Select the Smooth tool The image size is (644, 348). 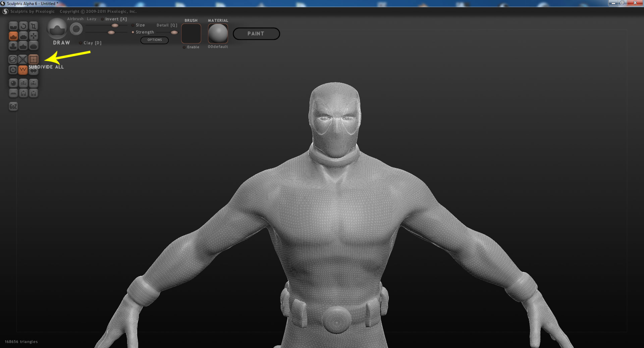[x=33, y=45]
